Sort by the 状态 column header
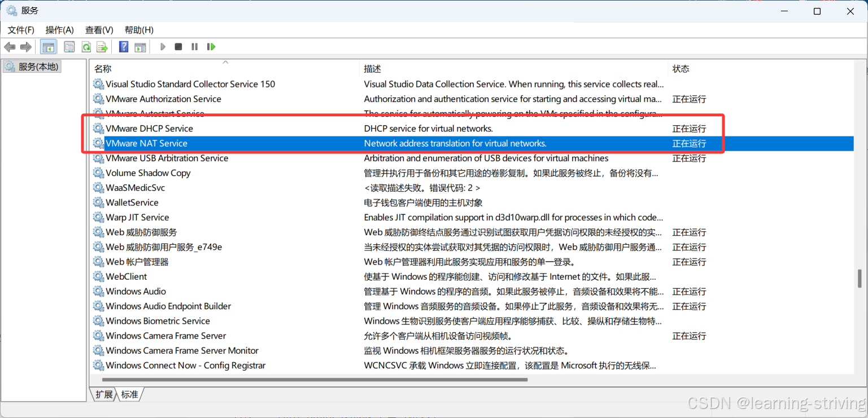868x418 pixels. coord(681,68)
